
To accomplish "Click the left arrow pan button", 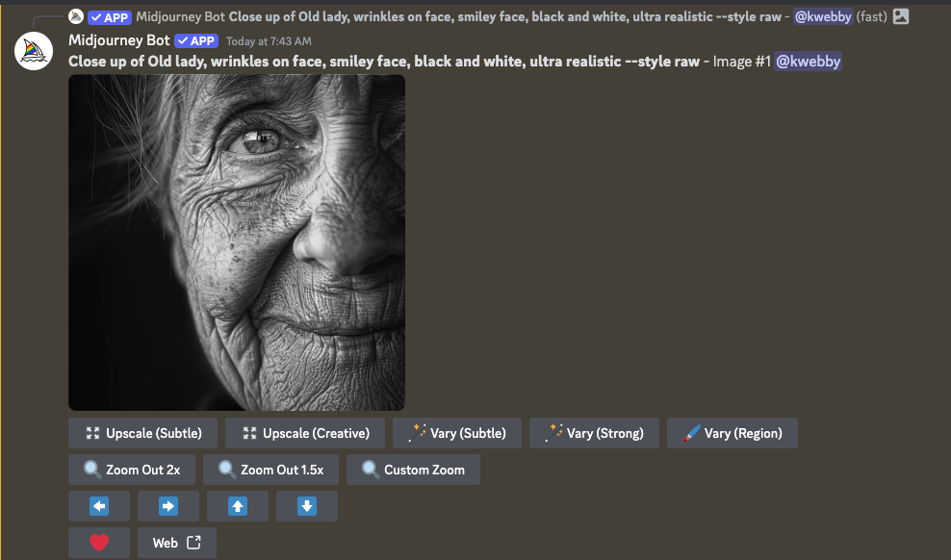I will 99,506.
